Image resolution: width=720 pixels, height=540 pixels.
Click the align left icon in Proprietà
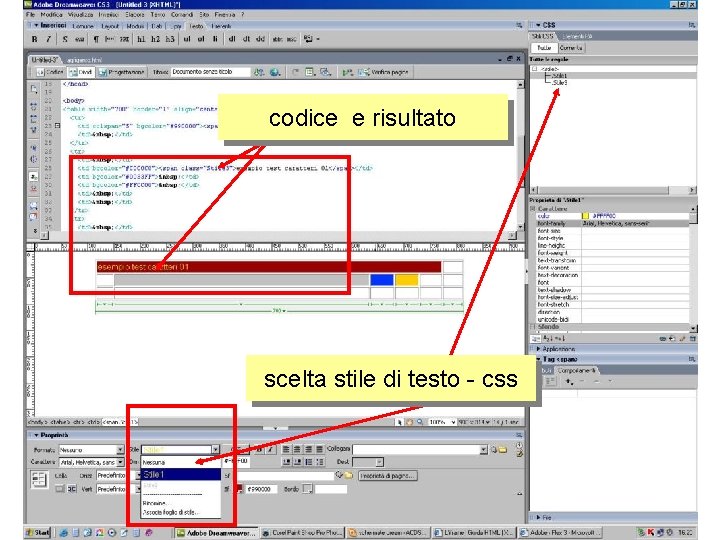click(286, 449)
